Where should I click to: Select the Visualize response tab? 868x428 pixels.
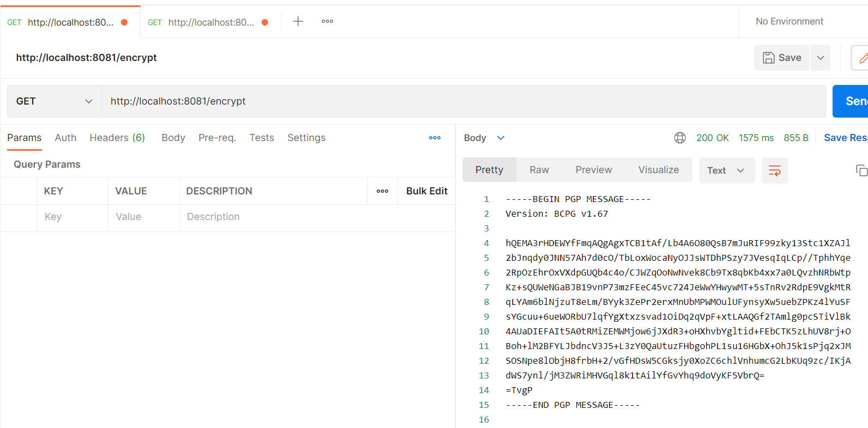pyautogui.click(x=658, y=170)
